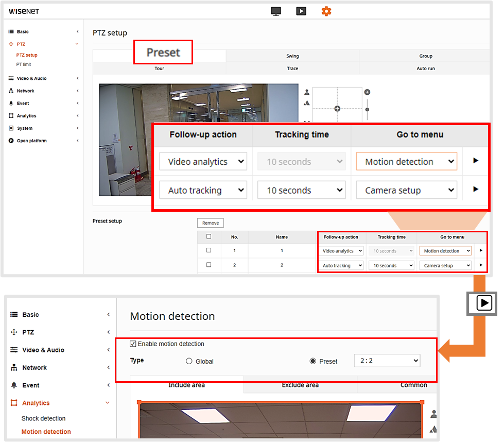Click the zoom slider next to PTZ pad
504x442 pixels.
367,109
